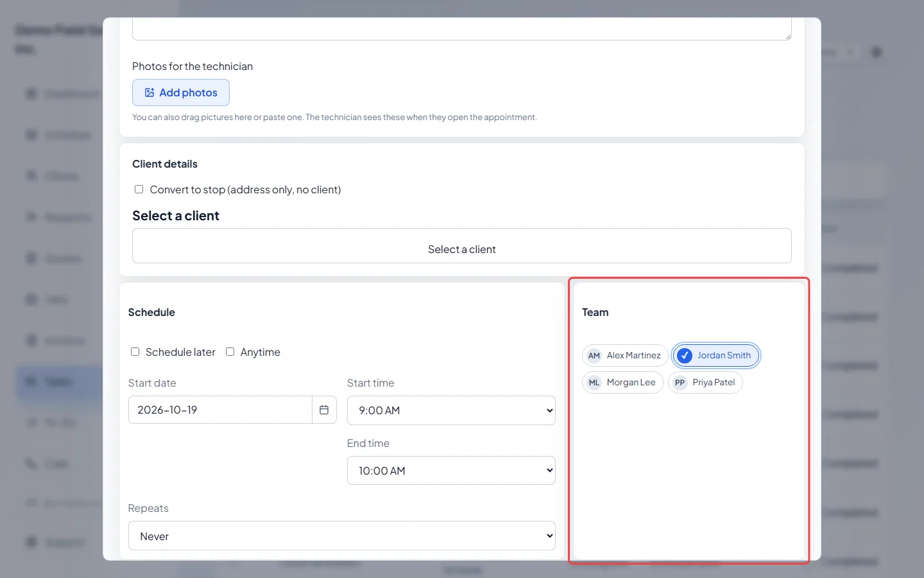Image resolution: width=924 pixels, height=578 pixels.
Task: Click the "Team" section heading
Action: [595, 312]
